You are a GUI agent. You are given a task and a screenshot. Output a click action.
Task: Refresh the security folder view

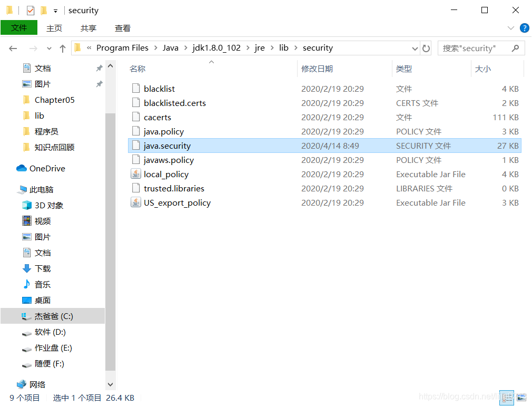pos(426,48)
